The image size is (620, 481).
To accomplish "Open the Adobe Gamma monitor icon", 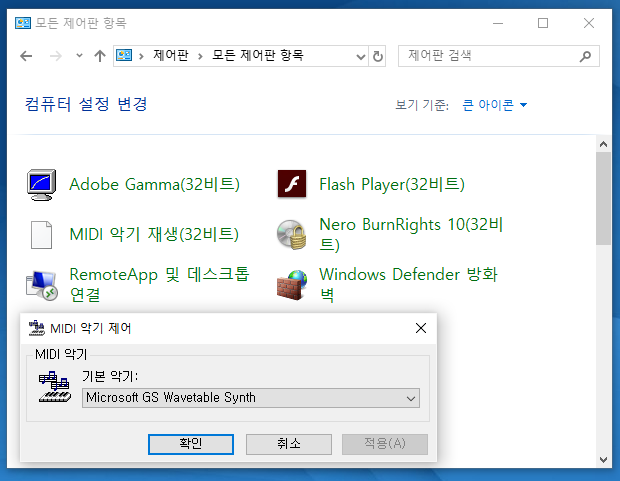I will (42, 185).
